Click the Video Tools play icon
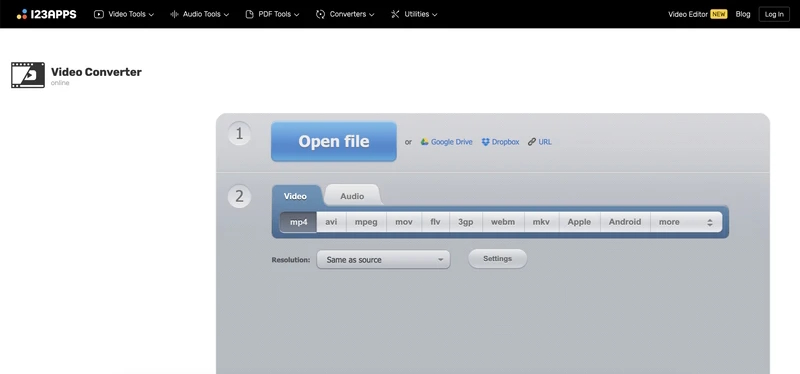Image resolution: width=800 pixels, height=374 pixels. point(99,14)
